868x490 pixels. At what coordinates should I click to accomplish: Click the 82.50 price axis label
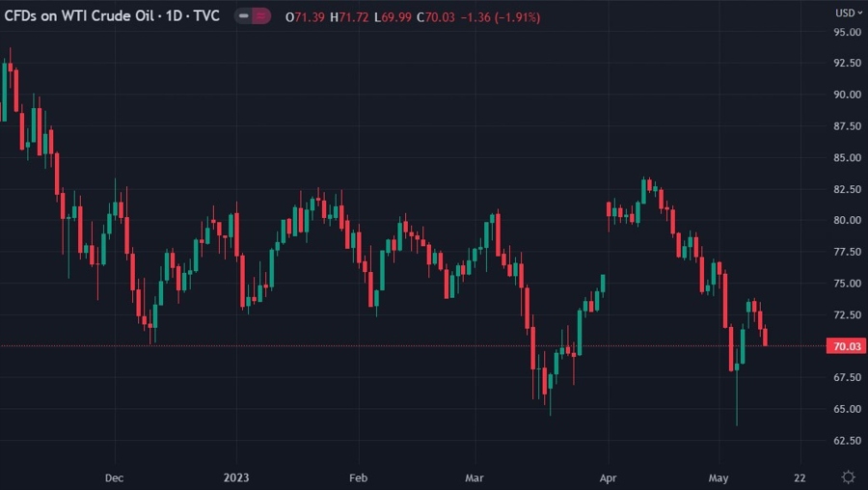click(847, 189)
